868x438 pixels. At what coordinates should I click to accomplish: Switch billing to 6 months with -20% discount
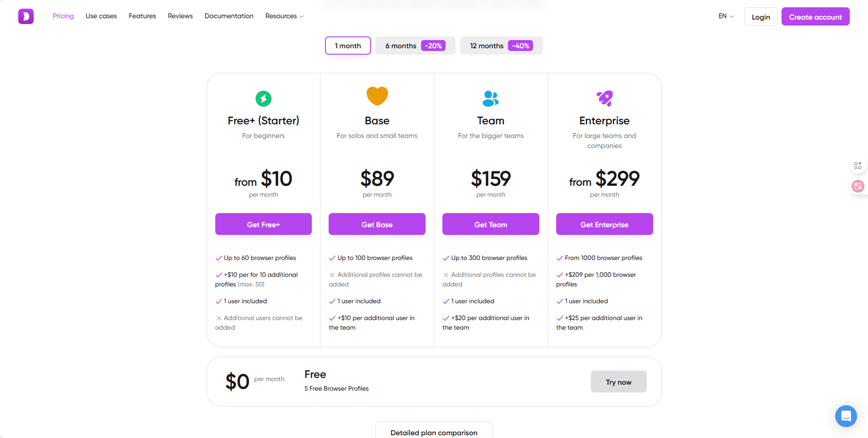click(415, 46)
